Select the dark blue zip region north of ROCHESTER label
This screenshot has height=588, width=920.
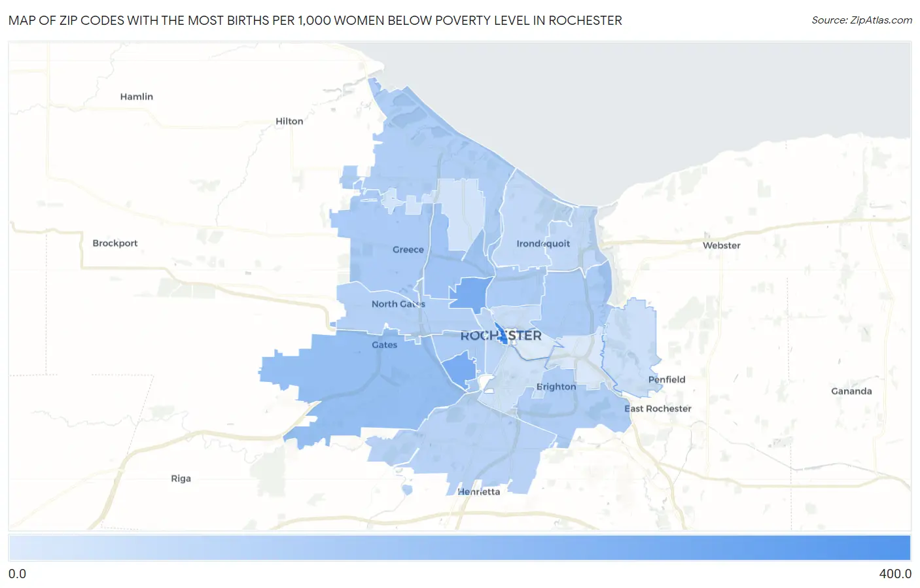pyautogui.click(x=471, y=293)
